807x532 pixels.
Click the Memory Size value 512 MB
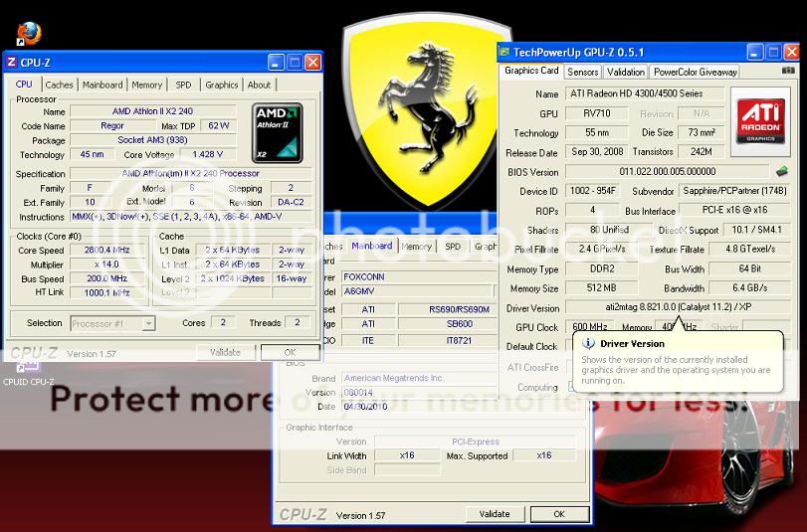tap(602, 288)
